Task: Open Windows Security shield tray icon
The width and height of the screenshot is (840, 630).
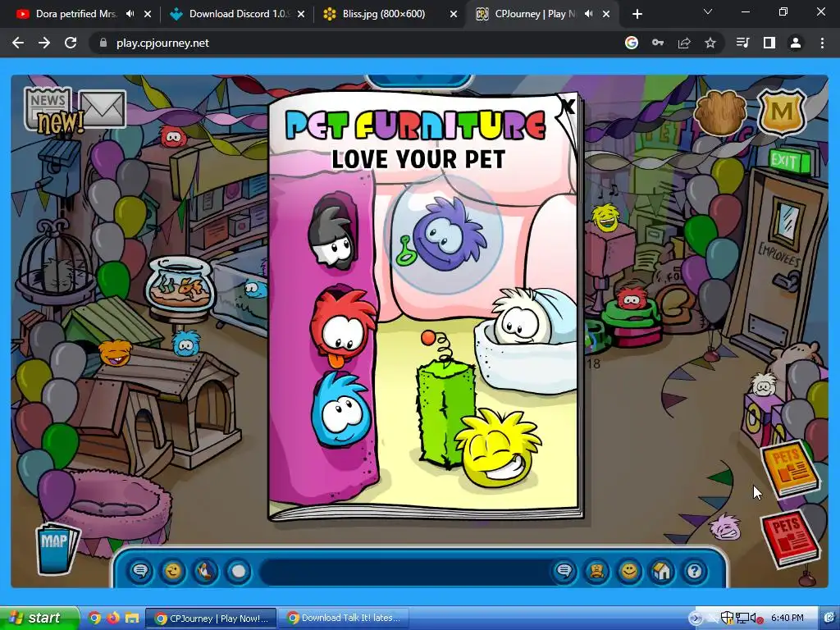Action: (x=727, y=618)
